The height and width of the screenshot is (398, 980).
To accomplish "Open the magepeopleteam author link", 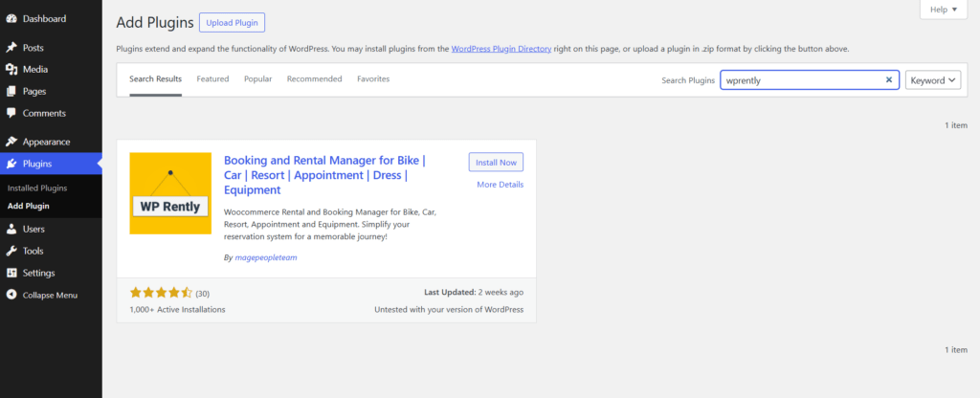I will pyautogui.click(x=266, y=257).
